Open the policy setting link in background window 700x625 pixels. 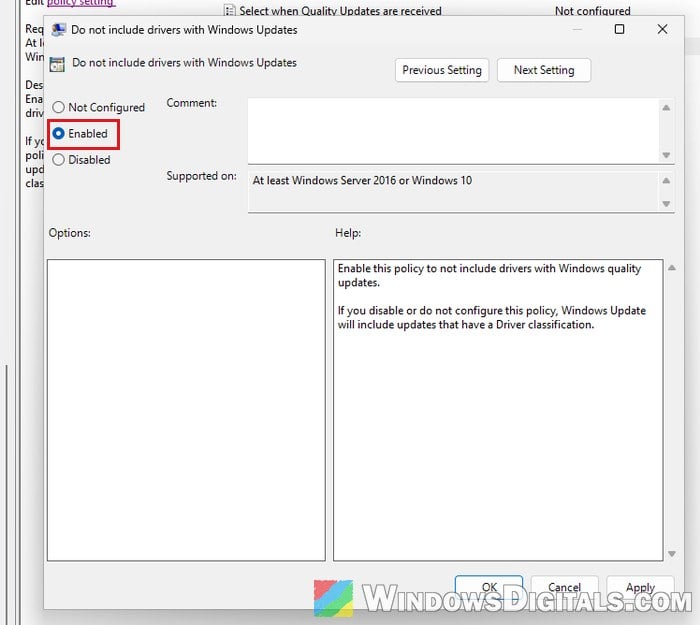pos(81,3)
